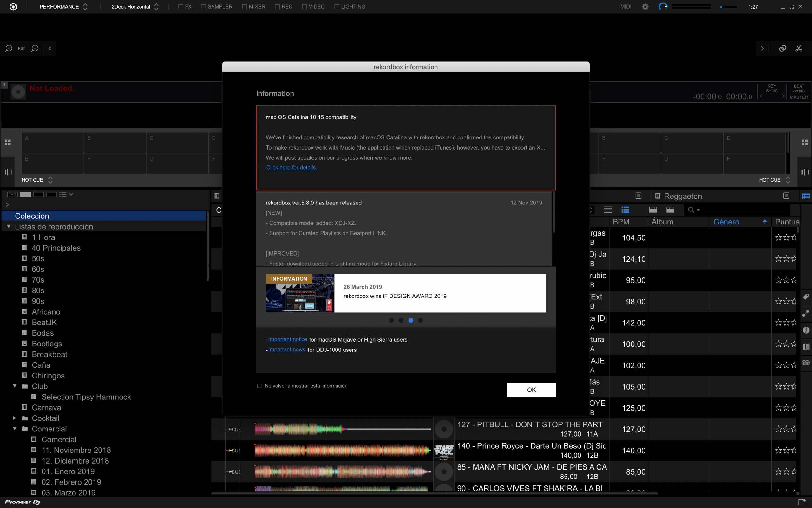Open right deck pad grid icon
The height and width of the screenshot is (508, 812).
(x=805, y=143)
